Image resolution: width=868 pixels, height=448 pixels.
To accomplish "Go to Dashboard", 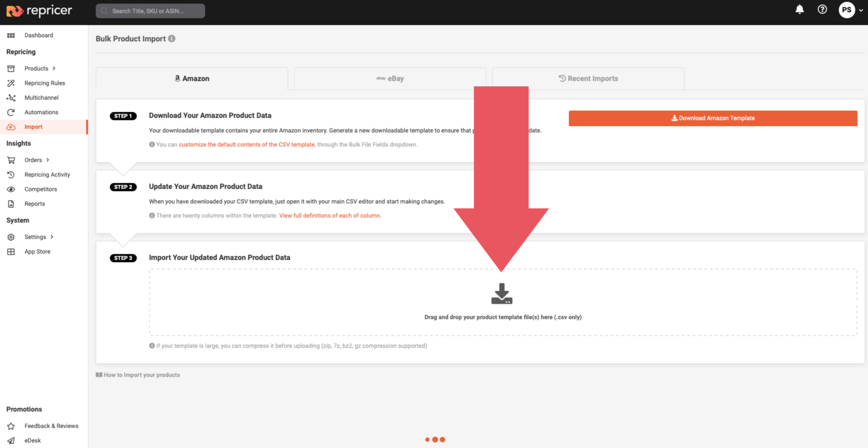I will click(39, 35).
